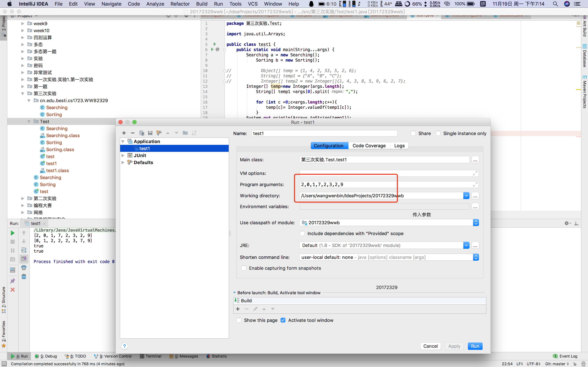
Task: Pause output in Run panel
Action: point(13,250)
